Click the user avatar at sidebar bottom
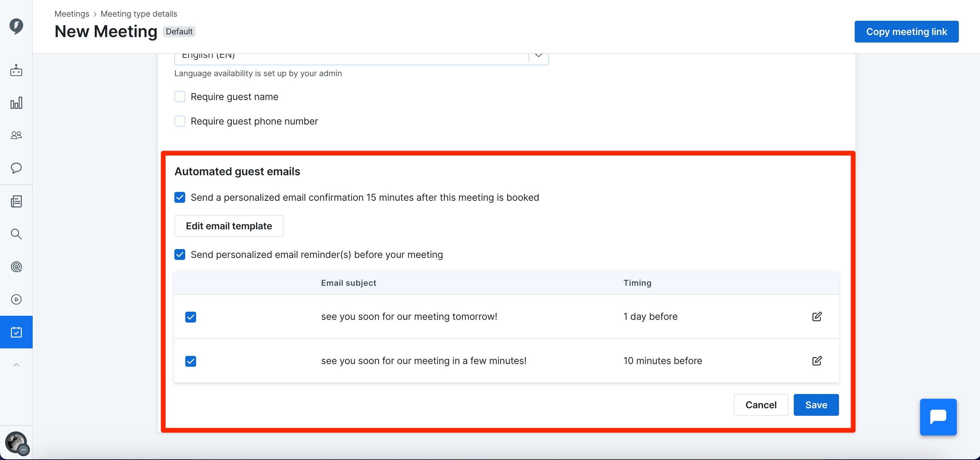This screenshot has width=980, height=460. tap(16, 443)
